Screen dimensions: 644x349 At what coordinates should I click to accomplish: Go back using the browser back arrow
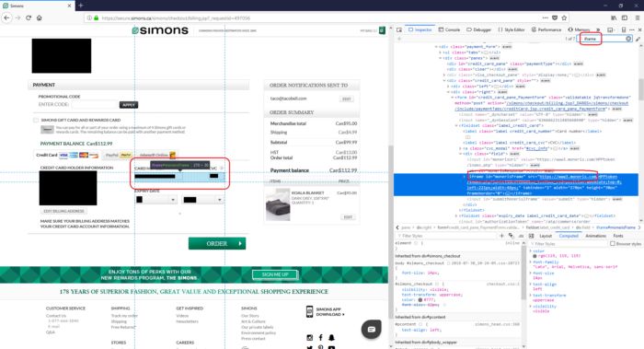click(6, 17)
